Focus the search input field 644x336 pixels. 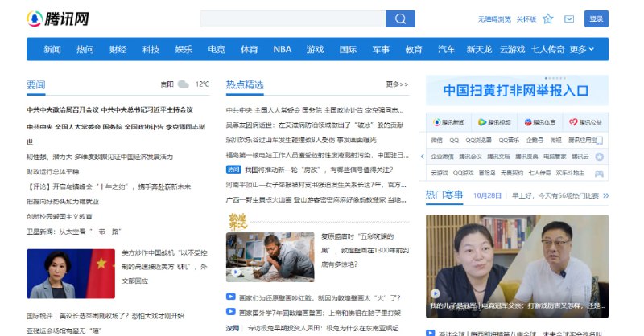click(293, 18)
